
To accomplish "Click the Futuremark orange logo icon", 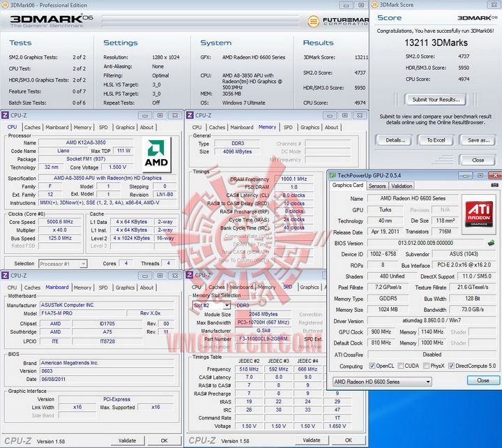I will [x=314, y=22].
